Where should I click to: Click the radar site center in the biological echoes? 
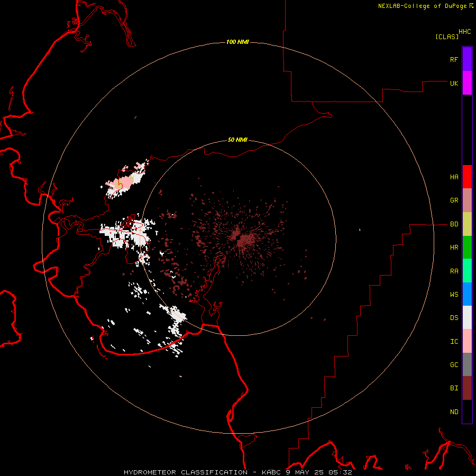tap(239, 237)
